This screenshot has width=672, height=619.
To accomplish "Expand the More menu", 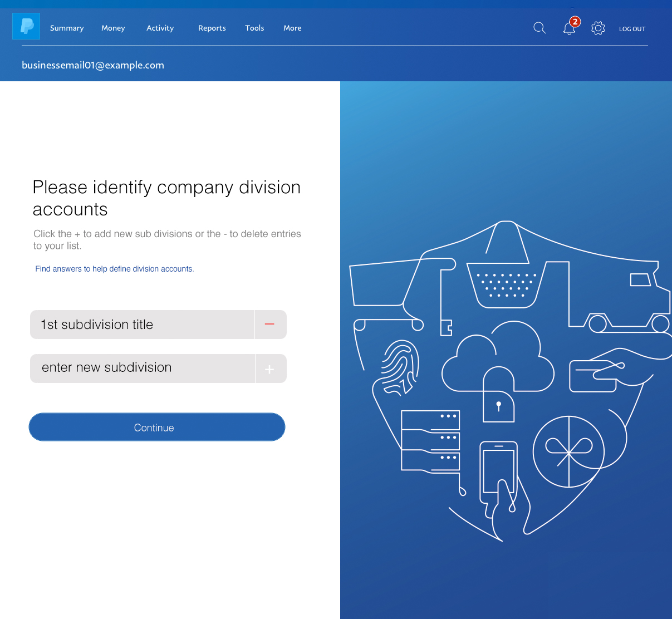I will coord(292,28).
